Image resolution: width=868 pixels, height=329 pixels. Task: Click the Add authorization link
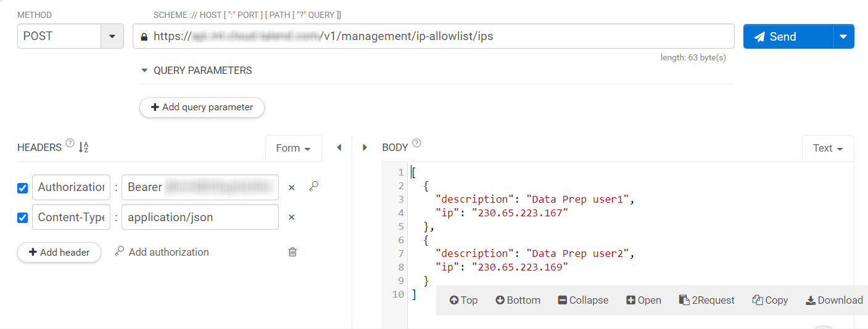[x=162, y=252]
